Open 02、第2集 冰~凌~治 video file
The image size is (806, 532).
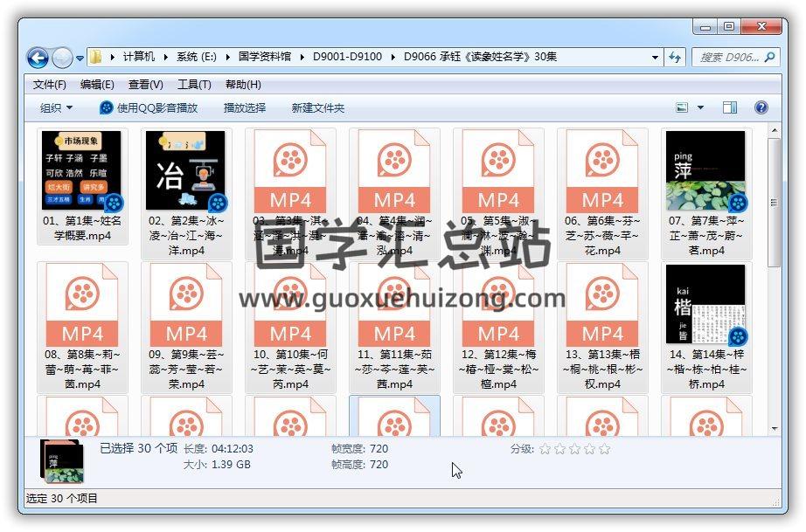tap(185, 171)
